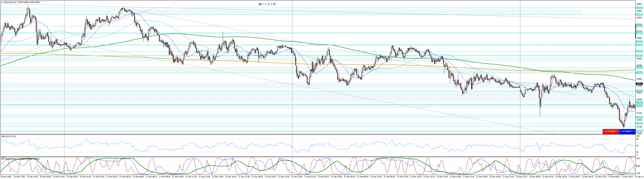Click the 55086 price level tag
The height and width of the screenshot is (179, 644).
coord(639,33)
